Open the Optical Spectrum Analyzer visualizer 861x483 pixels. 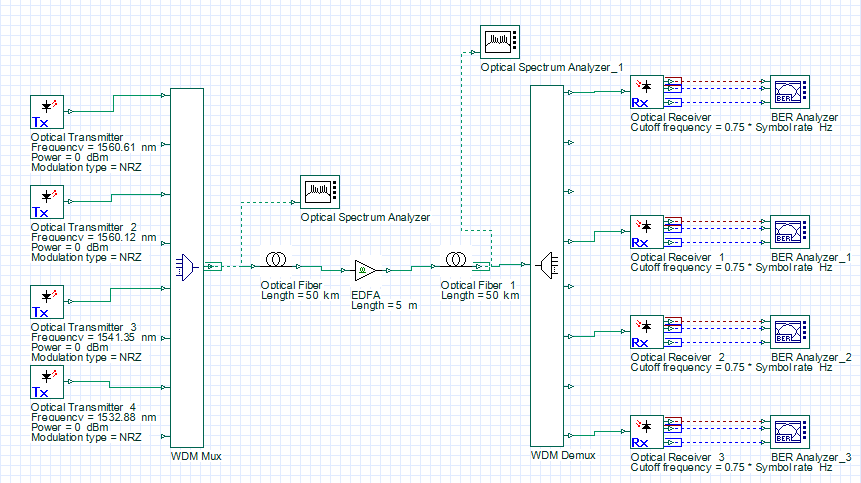coord(322,192)
